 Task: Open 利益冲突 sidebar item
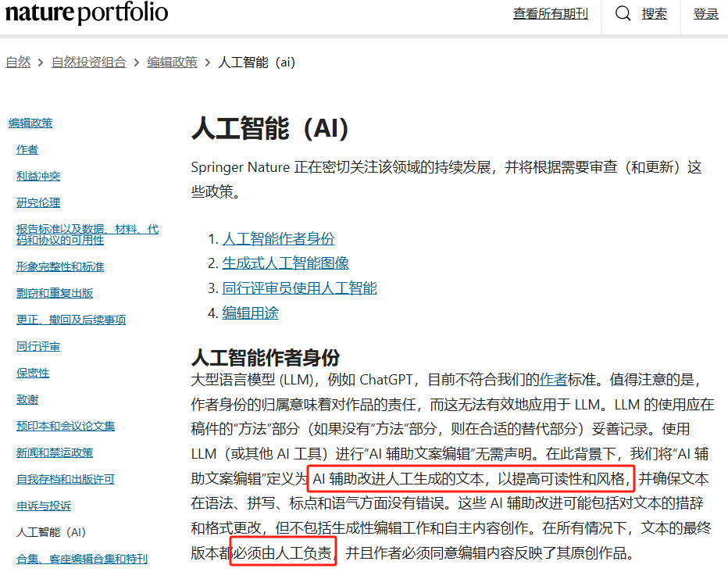pyautogui.click(x=38, y=177)
